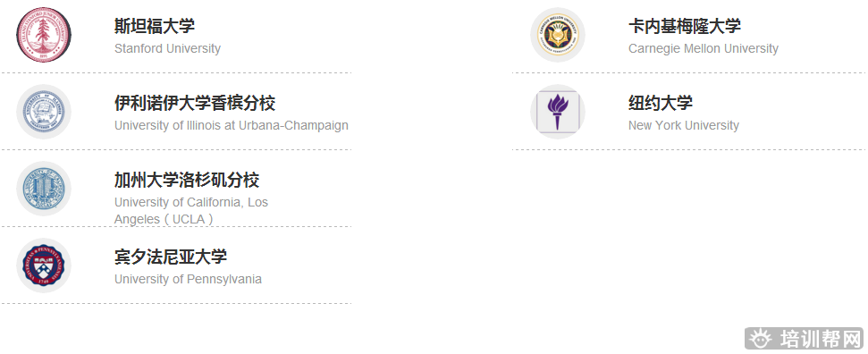Click the 培训帮网 watermark mascot icon
This screenshot has width=868, height=354.
click(760, 337)
